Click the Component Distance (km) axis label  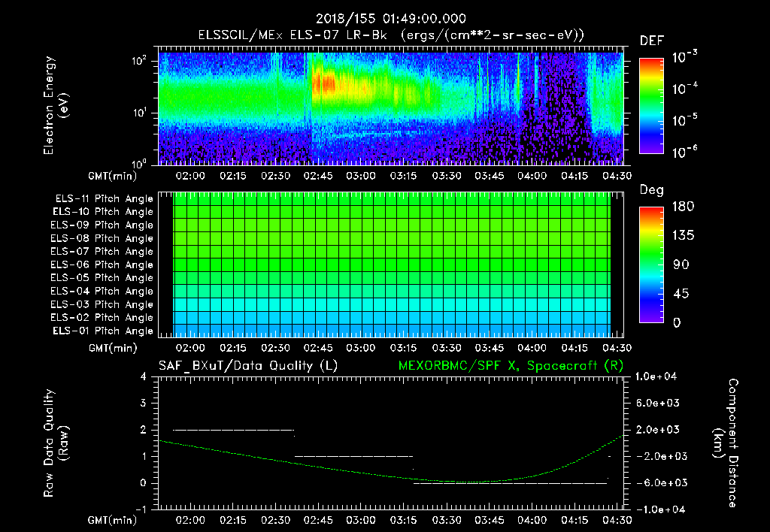point(726,443)
